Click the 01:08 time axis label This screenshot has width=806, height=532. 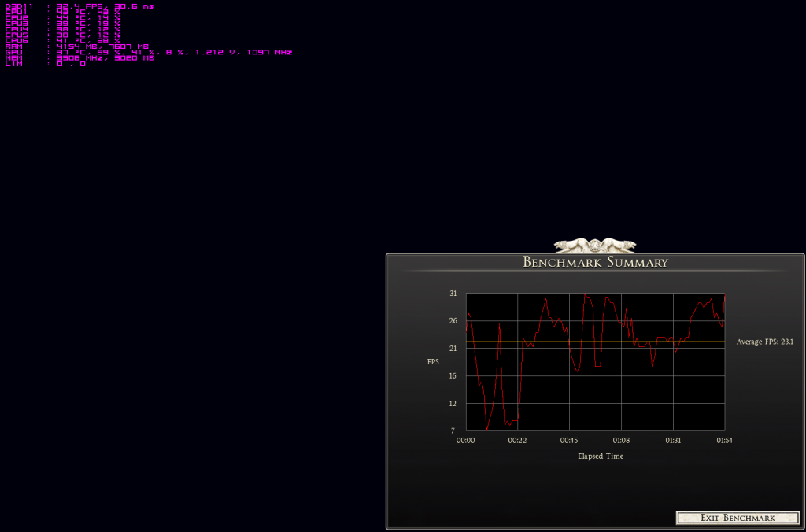tap(621, 441)
